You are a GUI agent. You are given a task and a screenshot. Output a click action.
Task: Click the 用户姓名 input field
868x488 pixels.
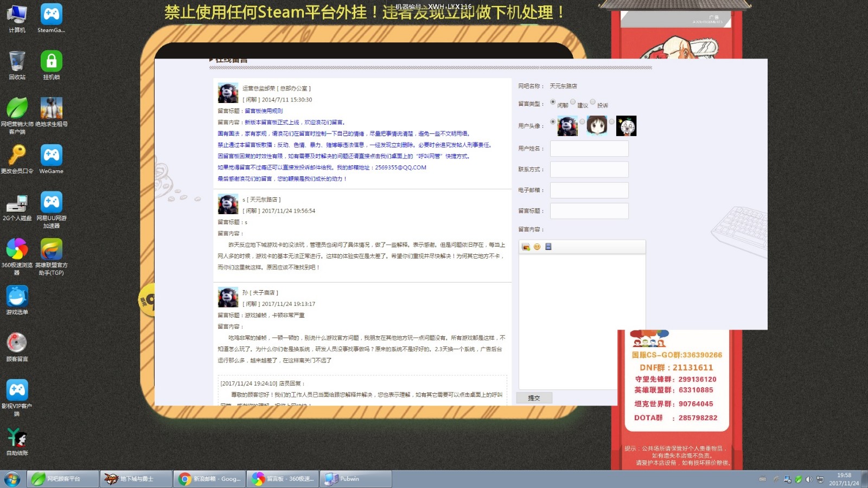coord(589,148)
